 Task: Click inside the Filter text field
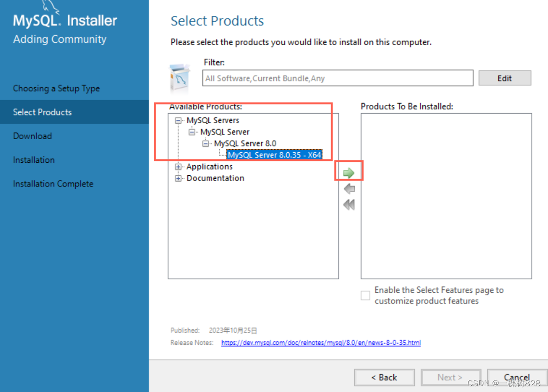coord(337,78)
